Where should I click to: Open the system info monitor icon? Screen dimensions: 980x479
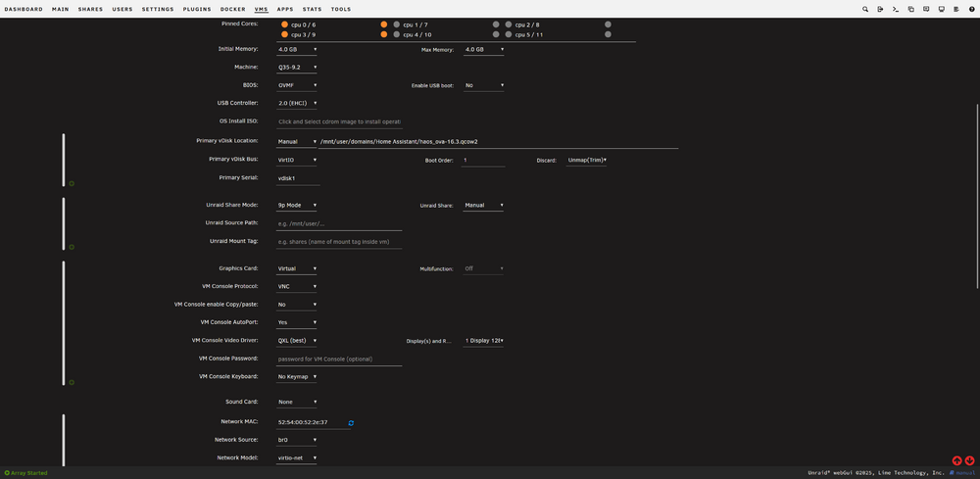click(941, 10)
